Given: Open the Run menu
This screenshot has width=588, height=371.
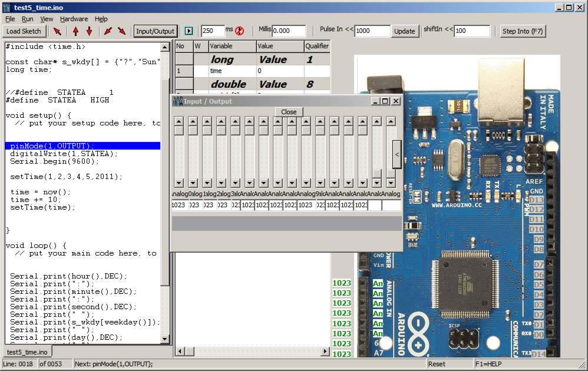Looking at the screenshot, I should pyautogui.click(x=27, y=19).
